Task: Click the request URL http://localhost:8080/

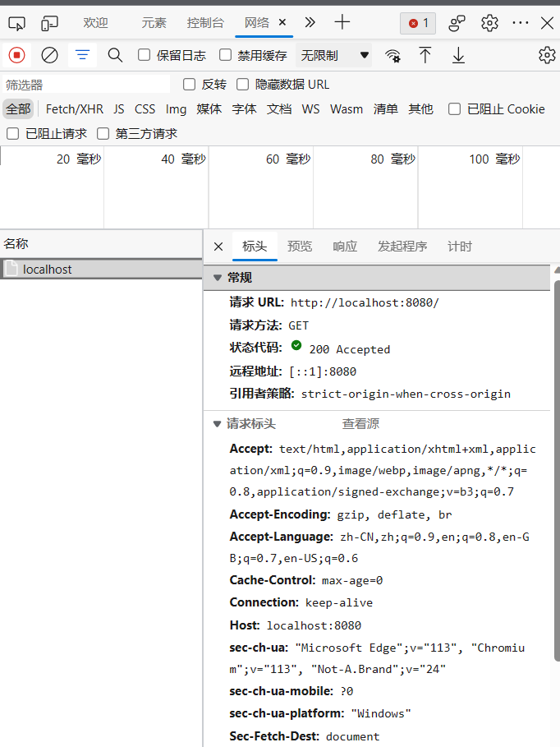Action: tap(365, 303)
